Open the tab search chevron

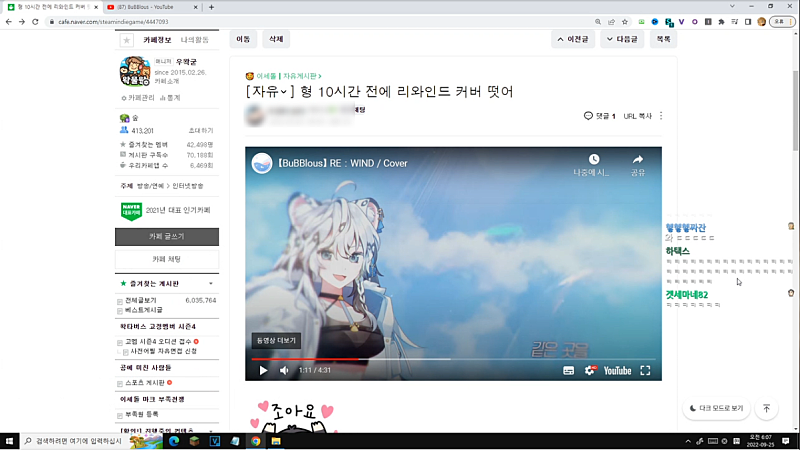tap(732, 6)
